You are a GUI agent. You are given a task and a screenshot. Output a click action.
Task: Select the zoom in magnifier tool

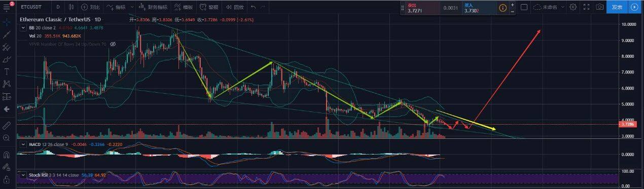(7, 137)
